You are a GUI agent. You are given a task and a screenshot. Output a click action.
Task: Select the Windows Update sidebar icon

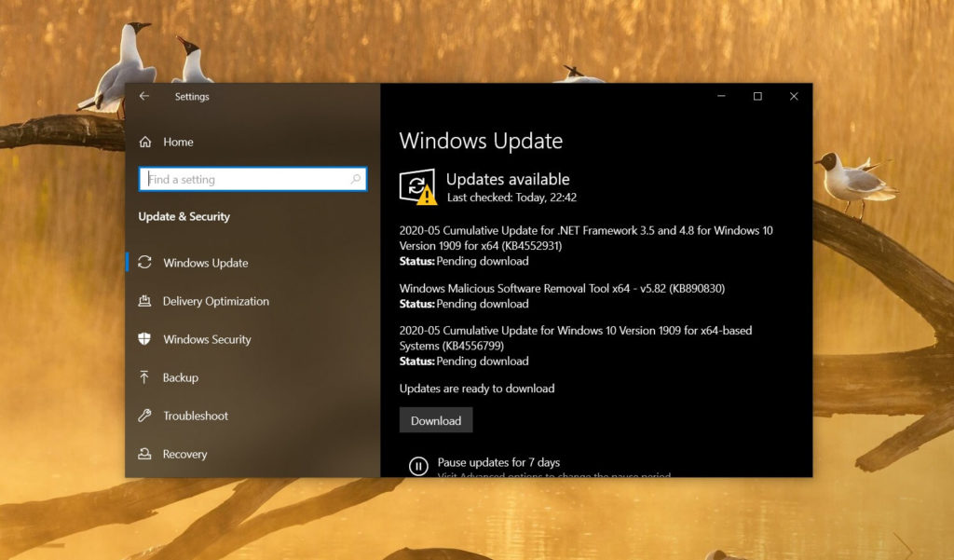click(x=144, y=263)
